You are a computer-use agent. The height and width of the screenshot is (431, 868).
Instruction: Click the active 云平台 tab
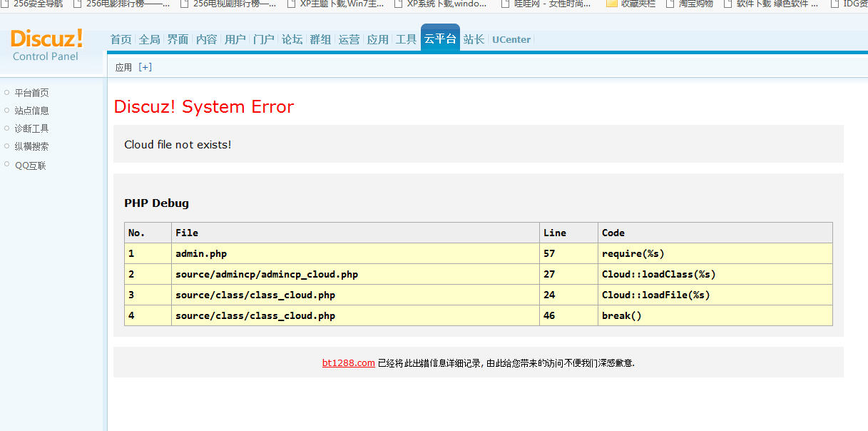point(440,39)
